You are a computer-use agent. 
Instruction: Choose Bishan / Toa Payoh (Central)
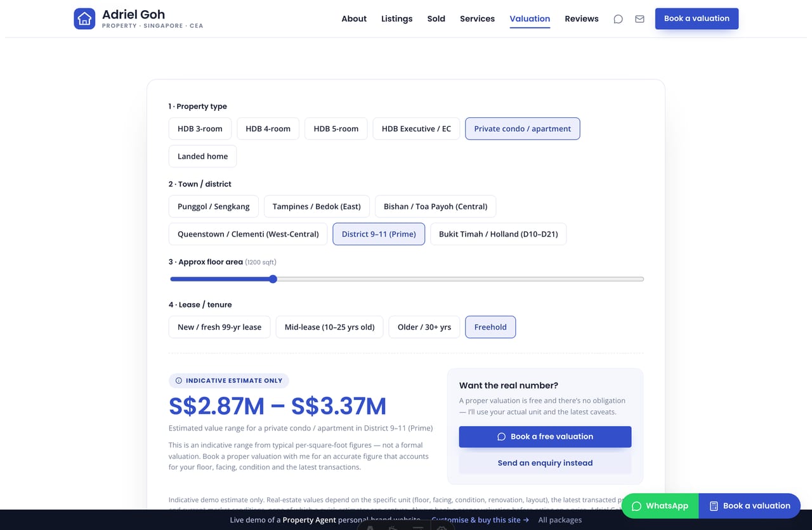click(x=435, y=207)
